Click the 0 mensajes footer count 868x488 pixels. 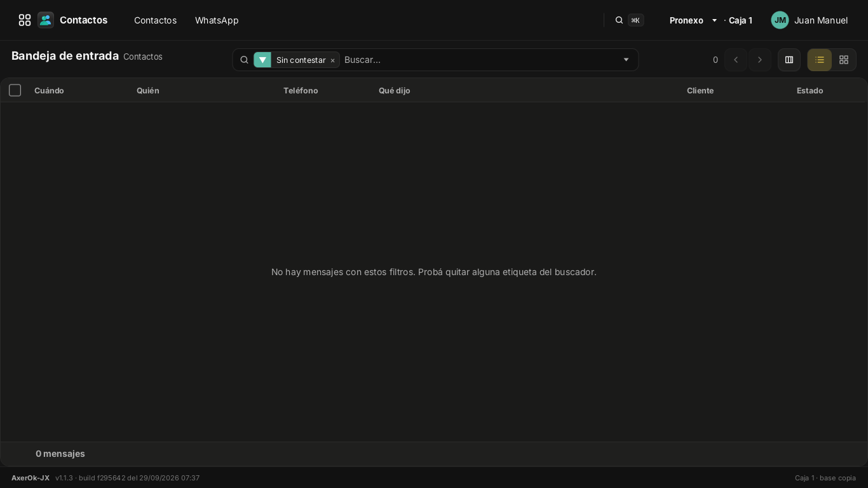60,454
